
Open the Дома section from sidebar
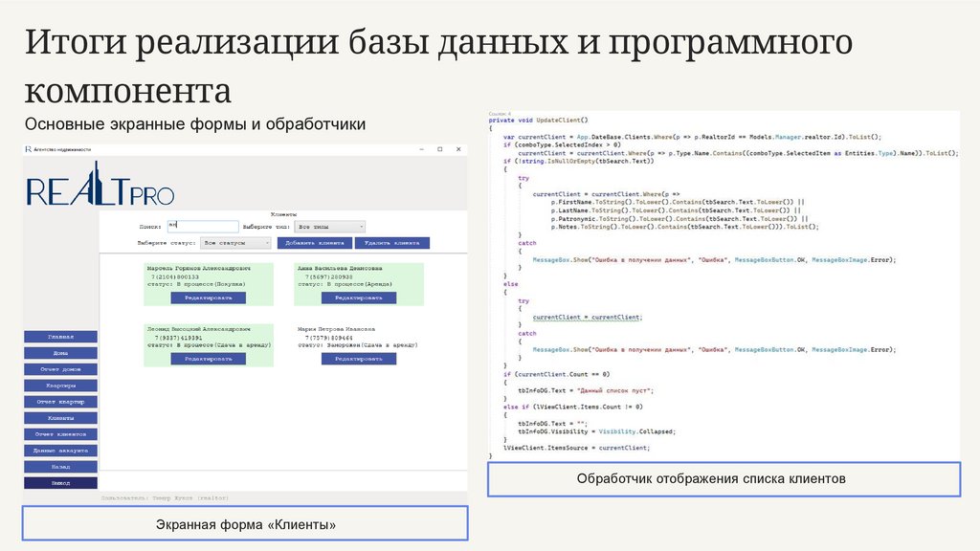(60, 353)
